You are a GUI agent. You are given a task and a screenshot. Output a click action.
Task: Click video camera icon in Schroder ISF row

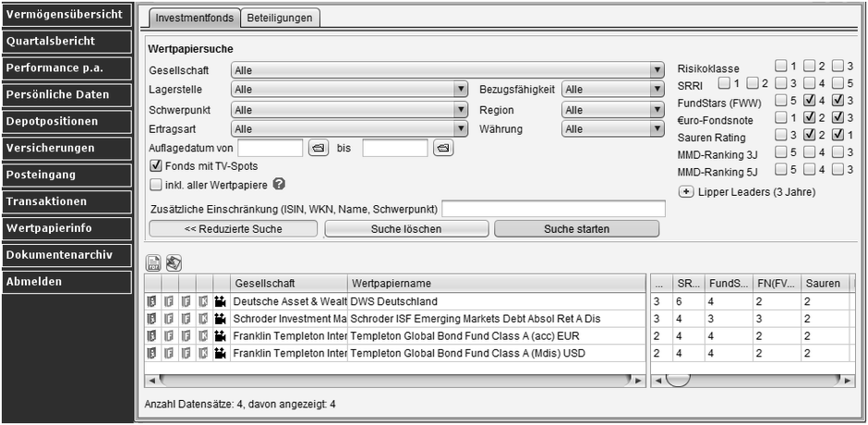221,319
